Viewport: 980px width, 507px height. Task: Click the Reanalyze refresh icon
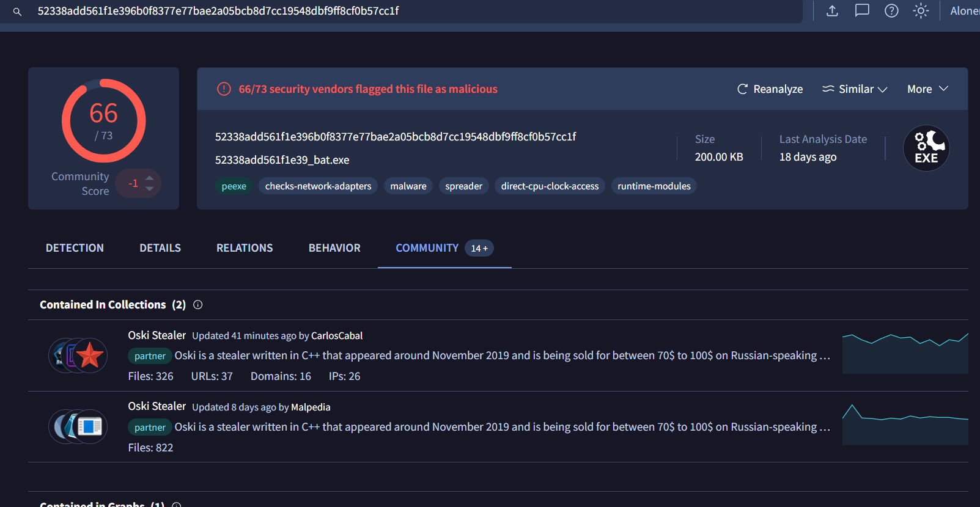point(742,89)
